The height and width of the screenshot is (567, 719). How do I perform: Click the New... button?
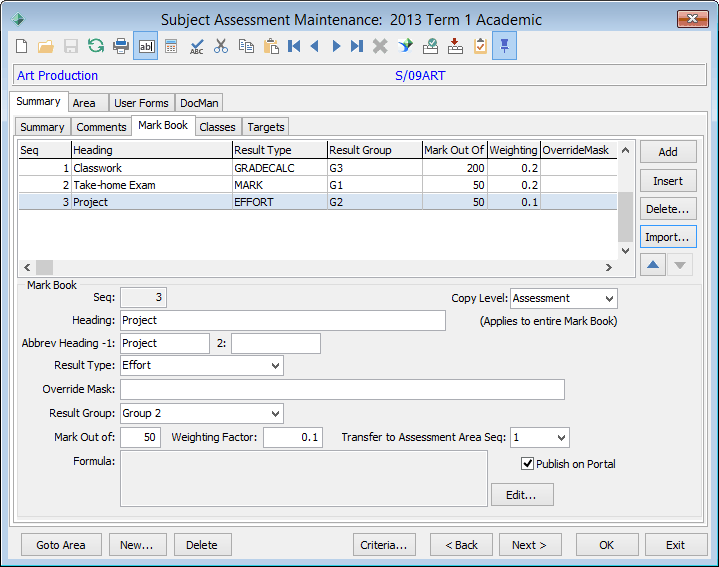[137, 545]
